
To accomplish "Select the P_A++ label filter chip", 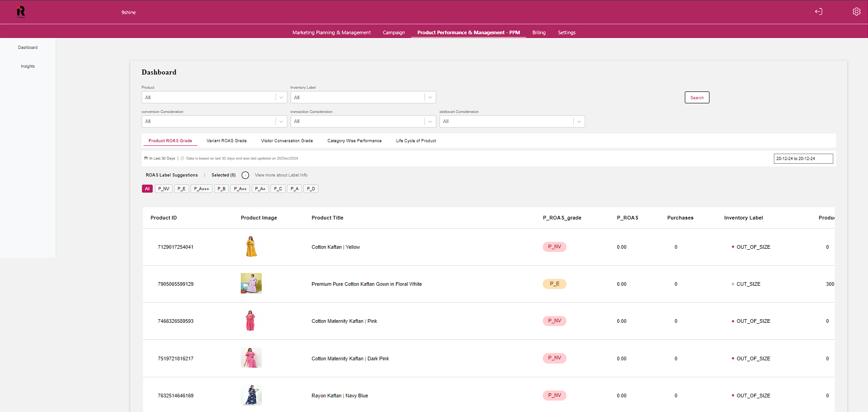I will [x=240, y=189].
